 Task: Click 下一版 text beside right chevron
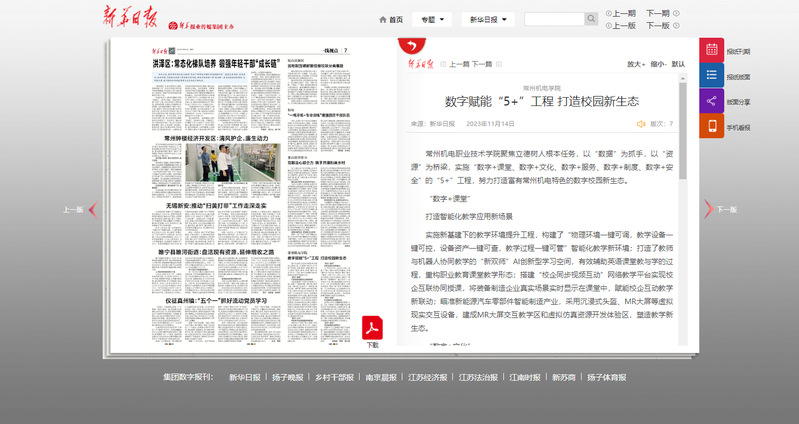(x=727, y=209)
